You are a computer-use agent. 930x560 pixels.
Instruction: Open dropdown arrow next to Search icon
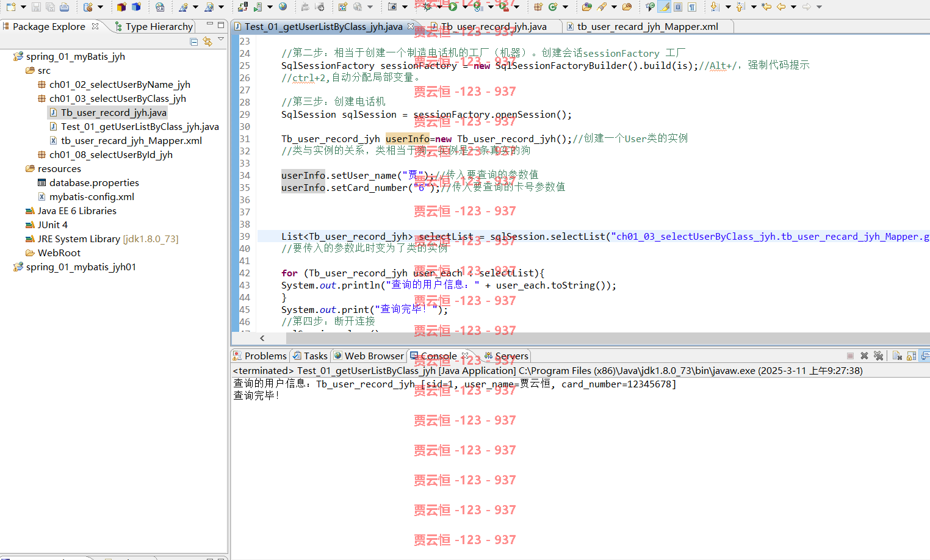tap(614, 7)
